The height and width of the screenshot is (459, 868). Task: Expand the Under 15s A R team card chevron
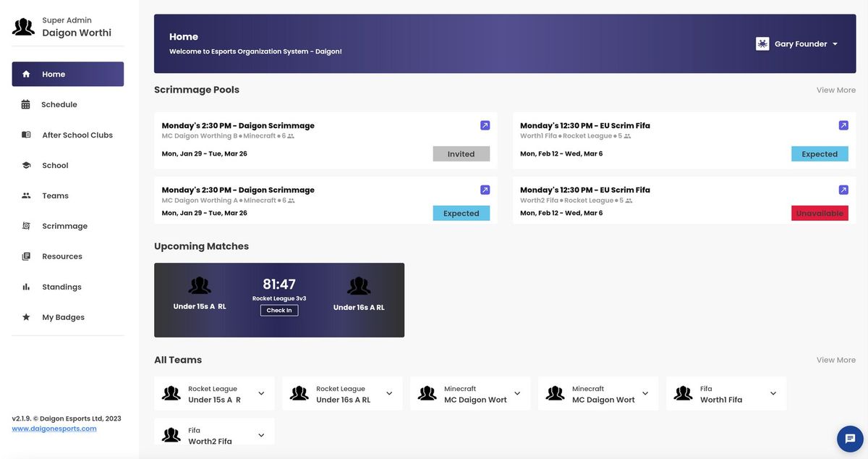pos(261,394)
